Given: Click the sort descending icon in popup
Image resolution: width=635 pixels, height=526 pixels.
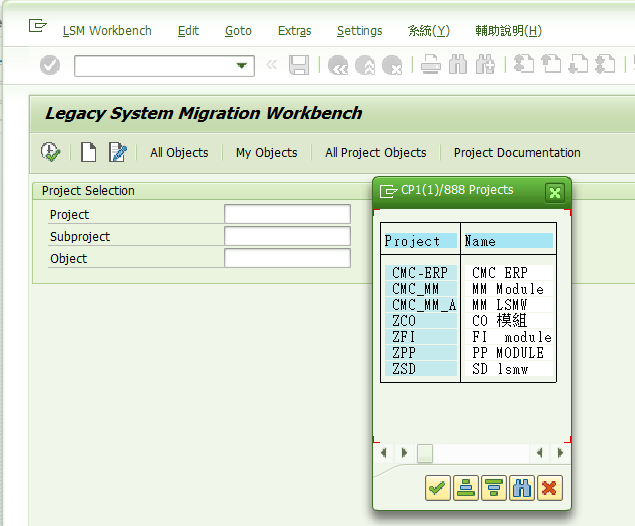Looking at the screenshot, I should (494, 488).
